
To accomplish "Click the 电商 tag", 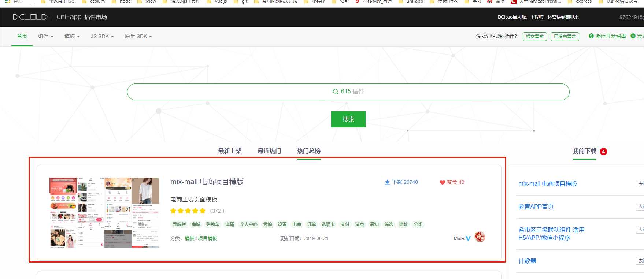I will [x=297, y=224].
